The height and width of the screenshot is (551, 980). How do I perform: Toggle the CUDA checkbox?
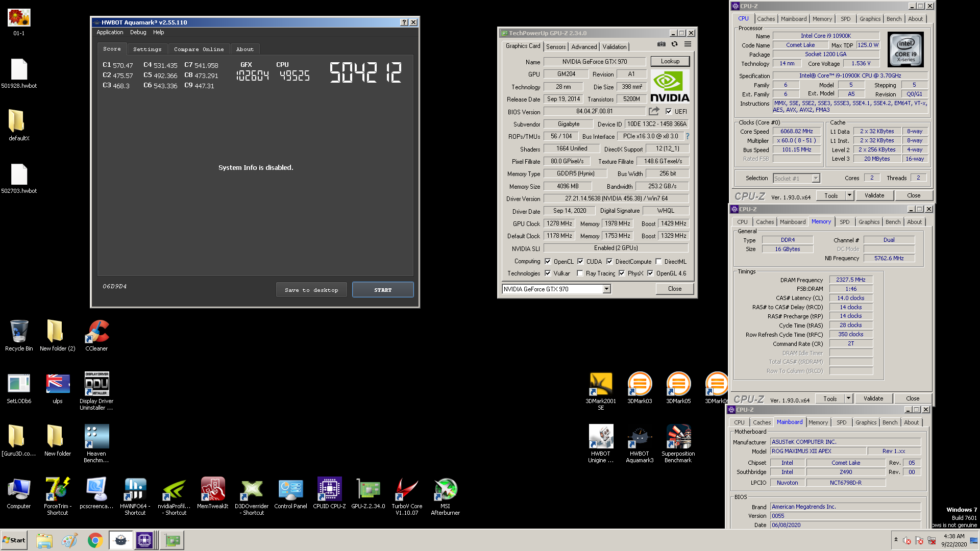580,261
